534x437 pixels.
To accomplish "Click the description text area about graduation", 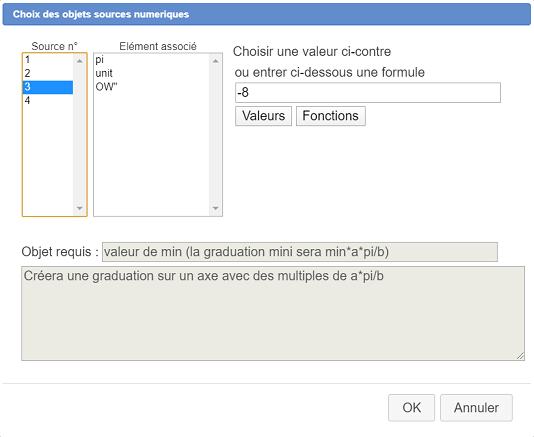I will tap(273, 313).
